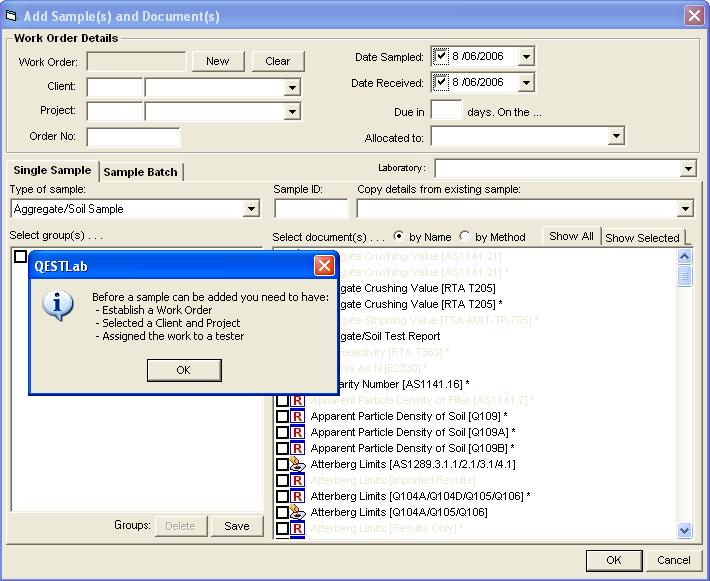Viewport: 710px width, 581px height.
Task: Click the document list scrollbar down arrow
Action: [685, 530]
